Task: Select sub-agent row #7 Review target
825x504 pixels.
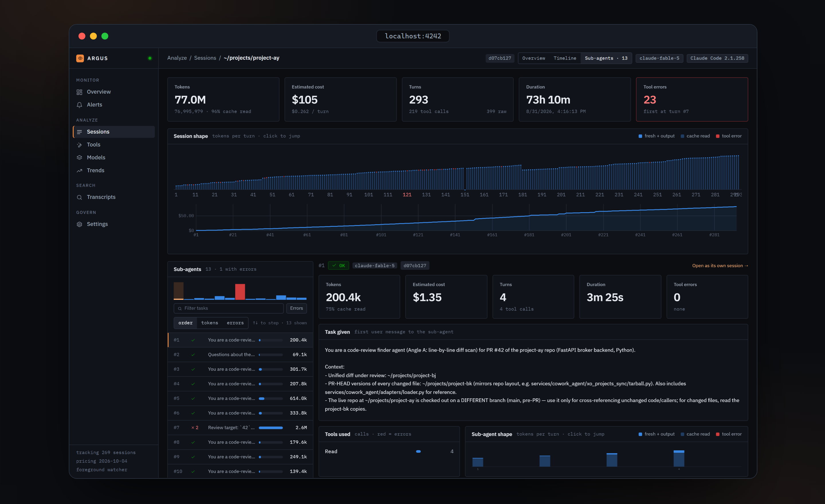Action: pyautogui.click(x=240, y=427)
